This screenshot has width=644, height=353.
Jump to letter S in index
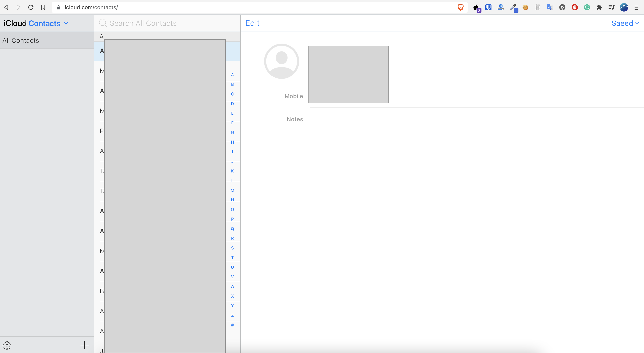232,248
